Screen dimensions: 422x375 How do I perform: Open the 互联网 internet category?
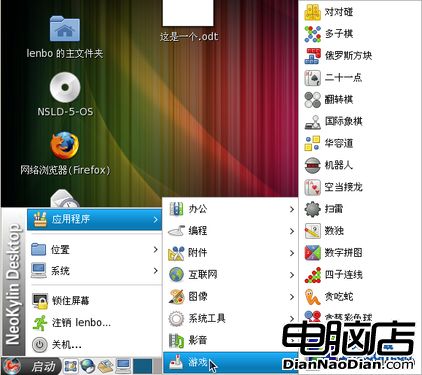(230, 275)
